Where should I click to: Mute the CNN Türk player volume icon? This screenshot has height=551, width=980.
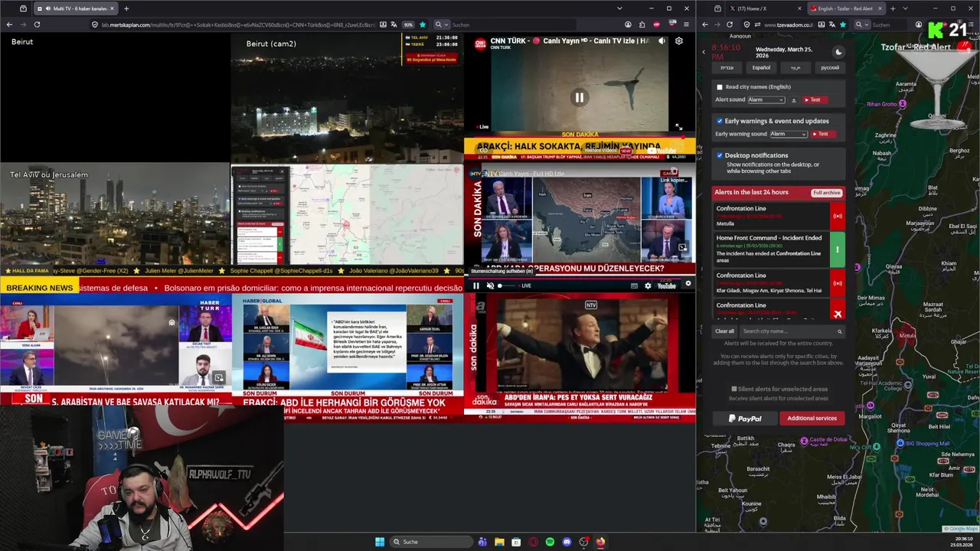(661, 41)
